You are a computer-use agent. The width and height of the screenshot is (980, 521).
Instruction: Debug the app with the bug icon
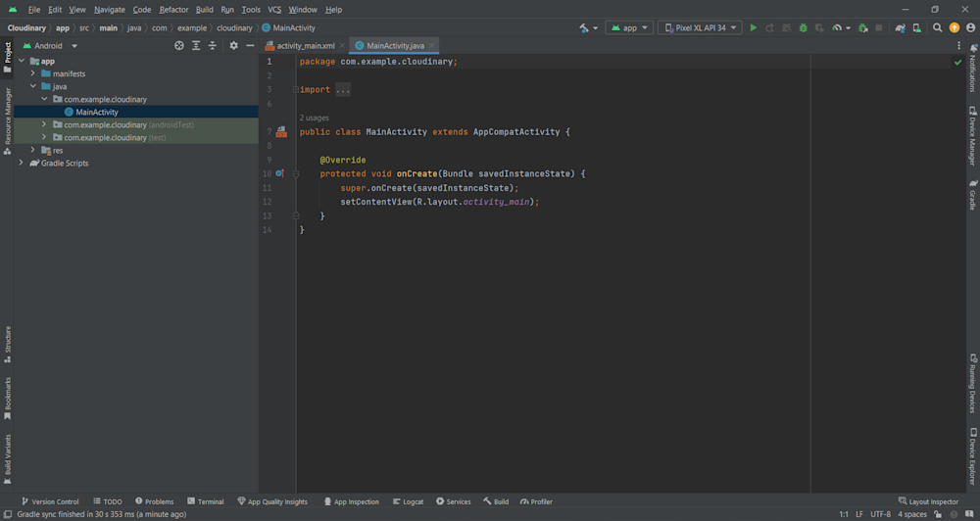pos(804,28)
